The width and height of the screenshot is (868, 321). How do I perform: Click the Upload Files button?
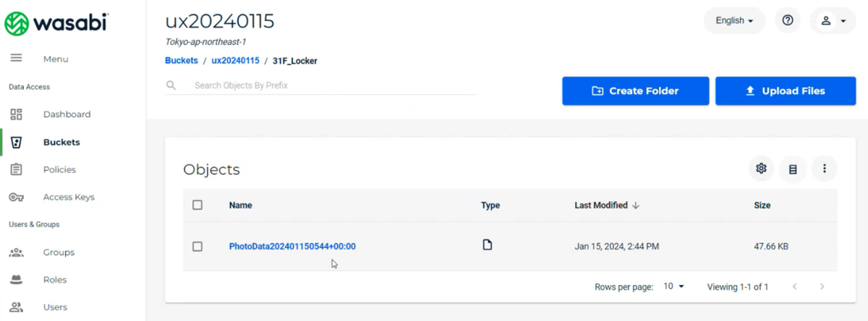point(786,91)
